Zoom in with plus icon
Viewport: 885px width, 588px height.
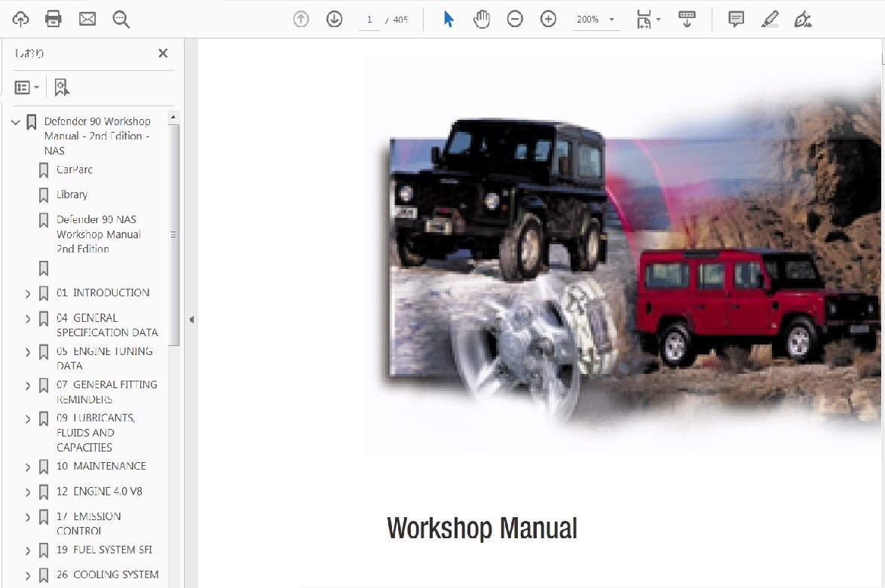coord(548,19)
